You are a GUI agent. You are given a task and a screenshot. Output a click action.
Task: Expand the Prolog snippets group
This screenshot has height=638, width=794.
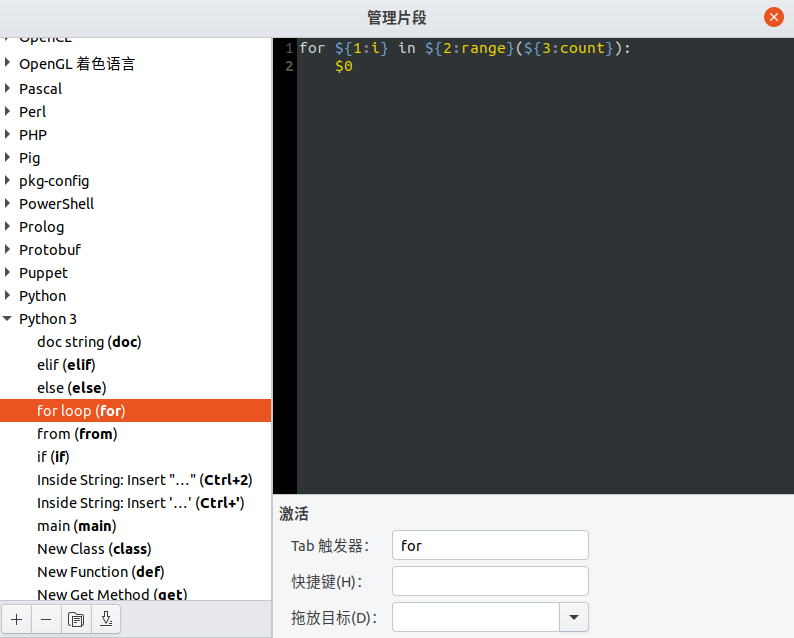tap(7, 226)
